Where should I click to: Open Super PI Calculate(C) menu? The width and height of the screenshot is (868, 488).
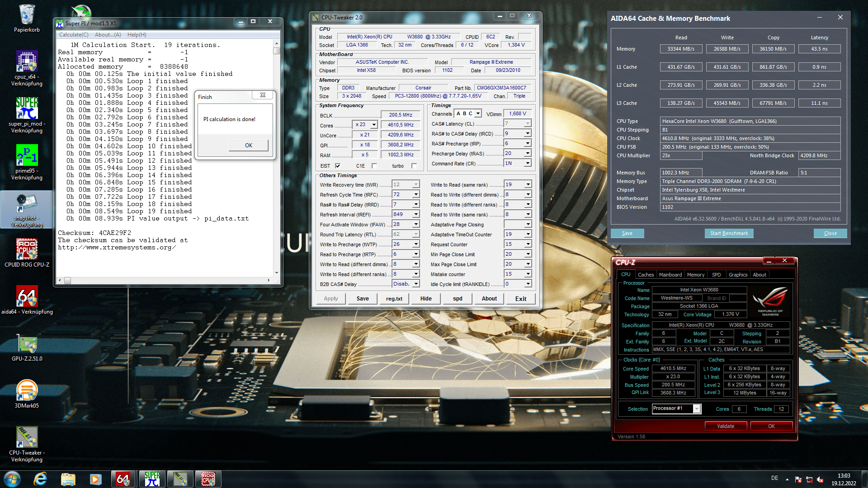click(x=74, y=35)
